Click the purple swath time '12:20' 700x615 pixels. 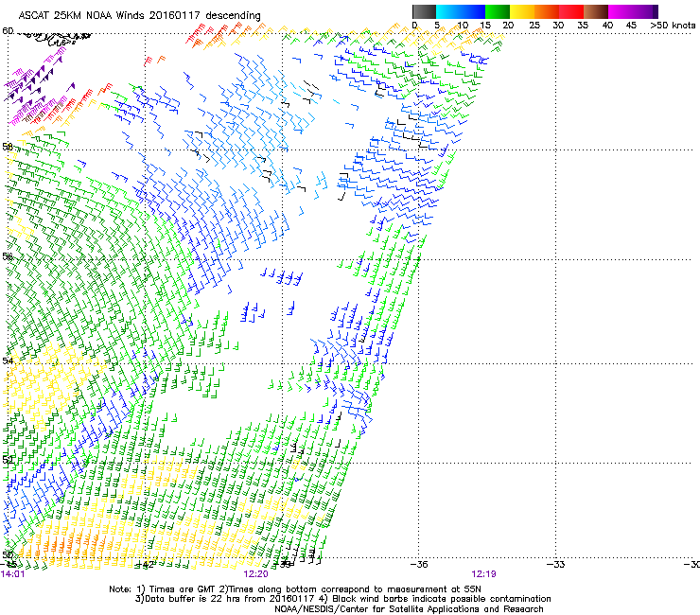coord(256,574)
